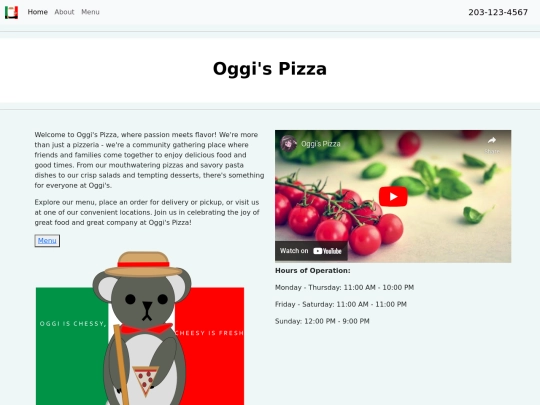Click the Sunday hours text

pyautogui.click(x=322, y=321)
